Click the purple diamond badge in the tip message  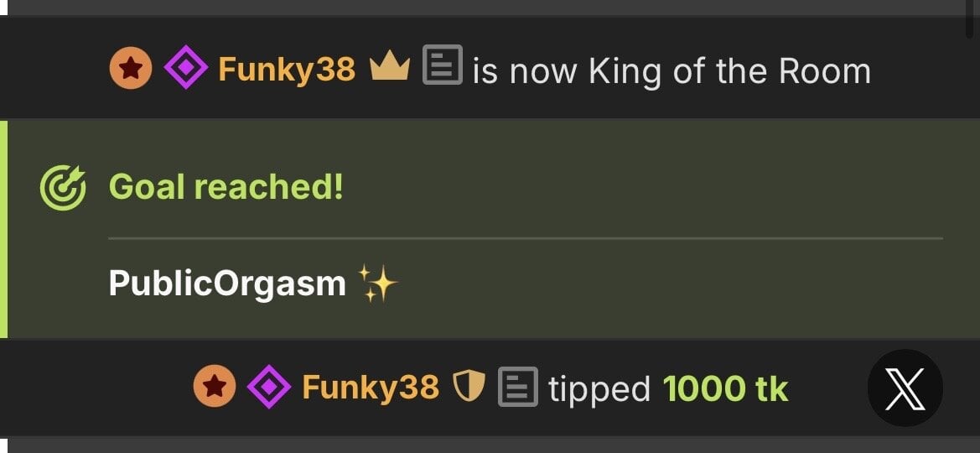[269, 387]
